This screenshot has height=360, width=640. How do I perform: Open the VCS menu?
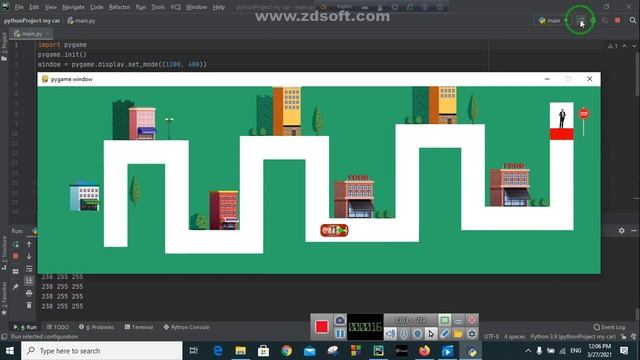coord(176,7)
